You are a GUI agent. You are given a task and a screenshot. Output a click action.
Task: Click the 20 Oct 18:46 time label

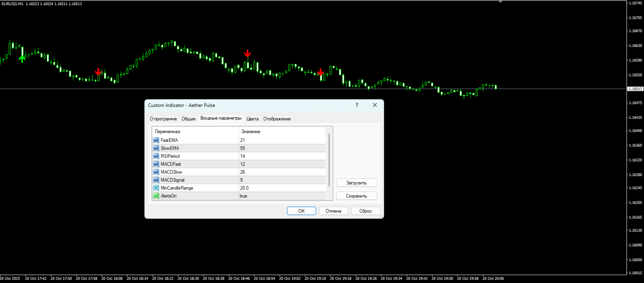point(239,279)
